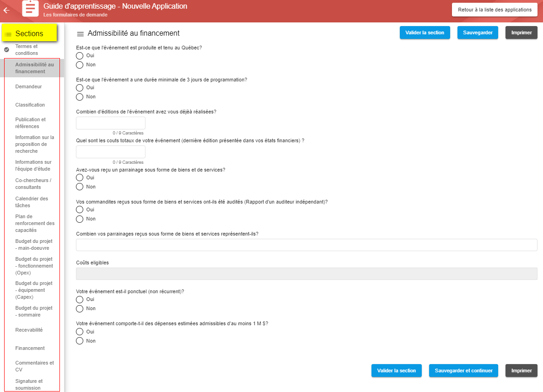Image resolution: width=543 pixels, height=392 pixels.
Task: Go to the Financement section
Action: coord(30,349)
